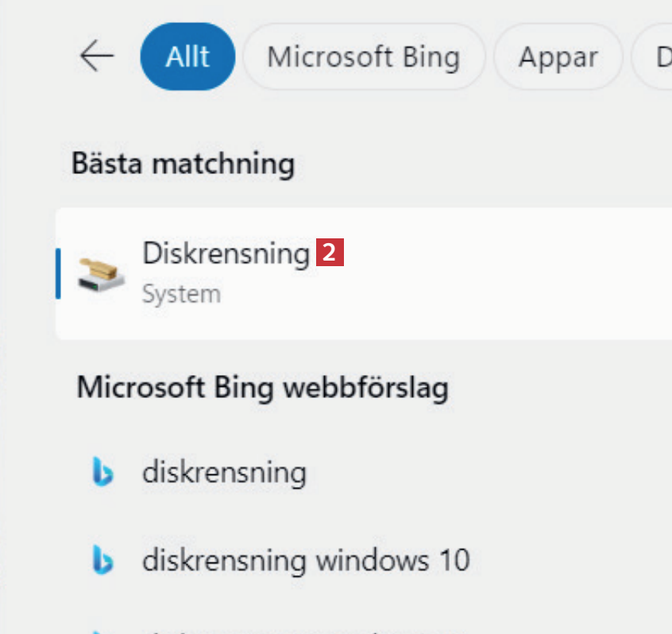Click Bing icon beside diskrensning windows 10
This screenshot has width=672, height=634.
[102, 561]
